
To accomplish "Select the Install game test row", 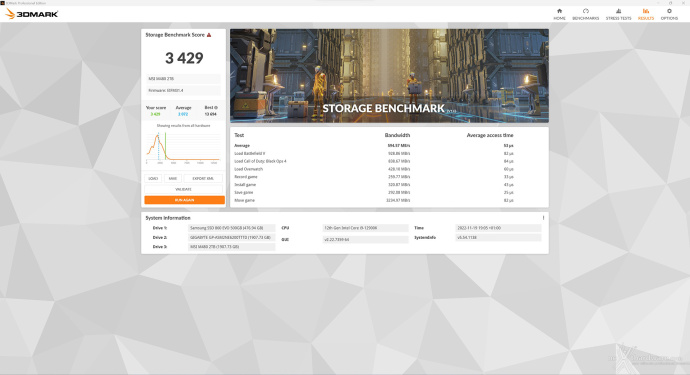I will 374,184.
